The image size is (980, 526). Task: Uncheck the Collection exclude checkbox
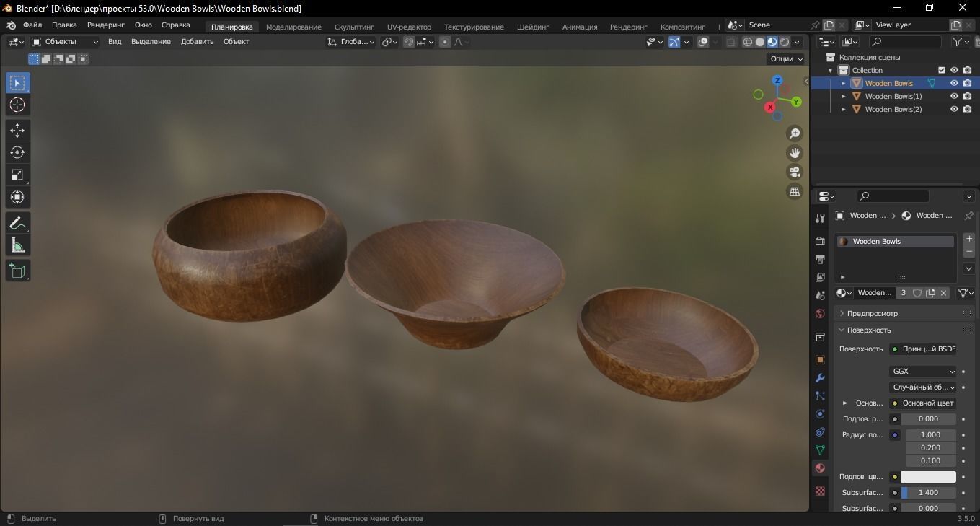coord(941,70)
